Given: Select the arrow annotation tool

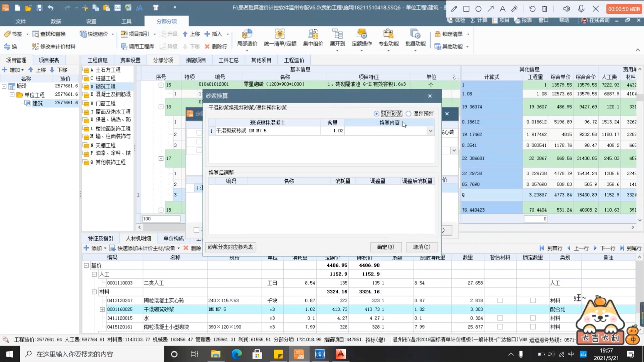Looking at the screenshot, I should pos(490,9).
